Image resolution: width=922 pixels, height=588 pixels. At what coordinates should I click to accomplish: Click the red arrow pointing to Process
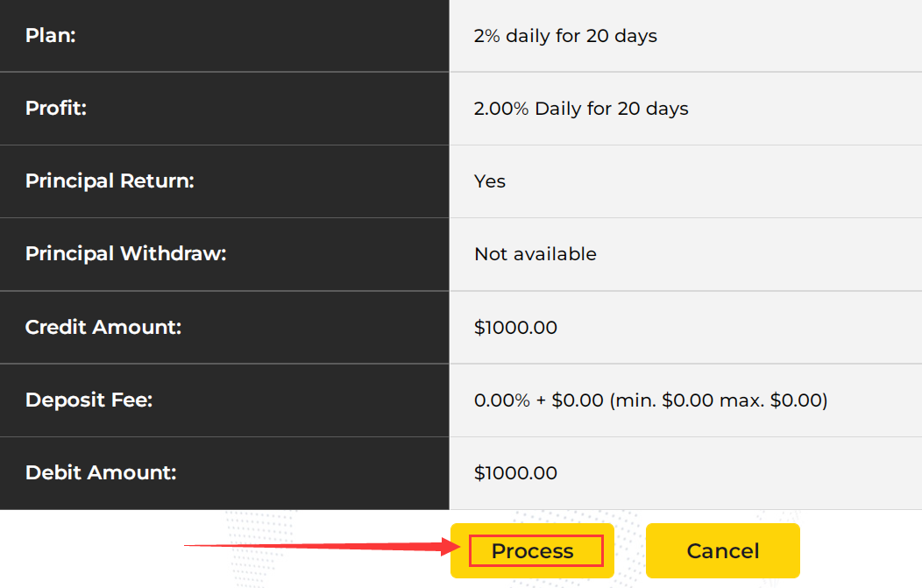(323, 546)
